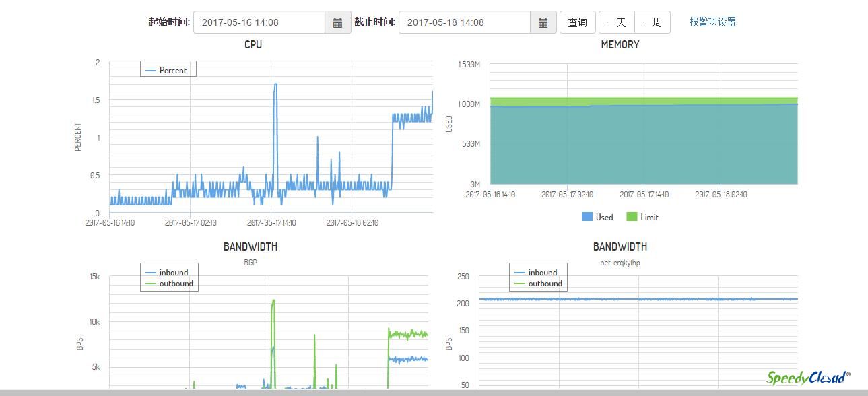The image size is (868, 396).
Task: Click the 截止时间 field label
Action: point(374,22)
